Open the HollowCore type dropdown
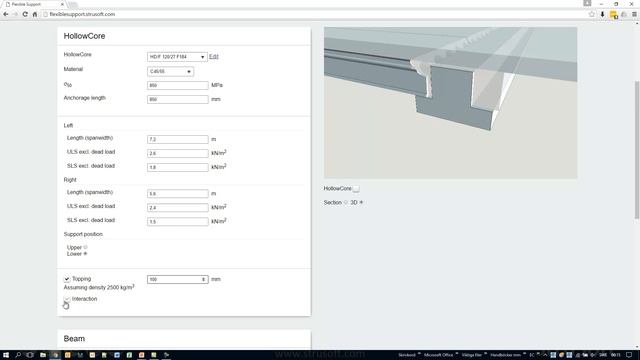The height and width of the screenshot is (360, 640). click(x=177, y=57)
